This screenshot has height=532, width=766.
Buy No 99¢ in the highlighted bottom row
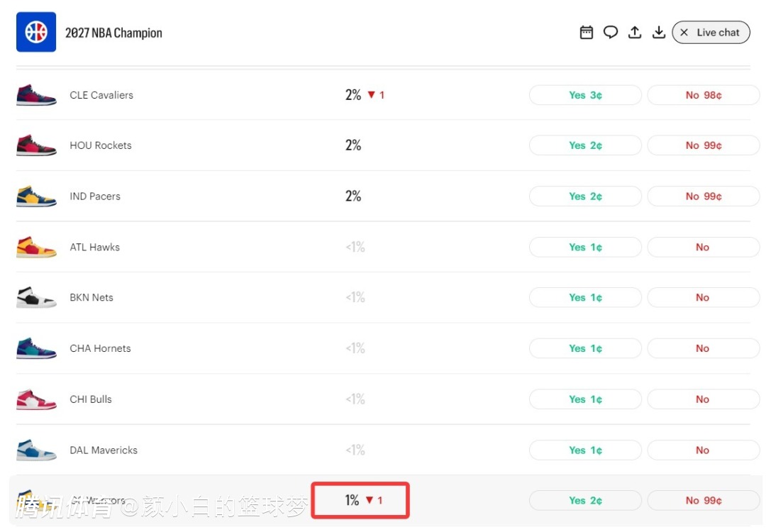click(x=704, y=500)
